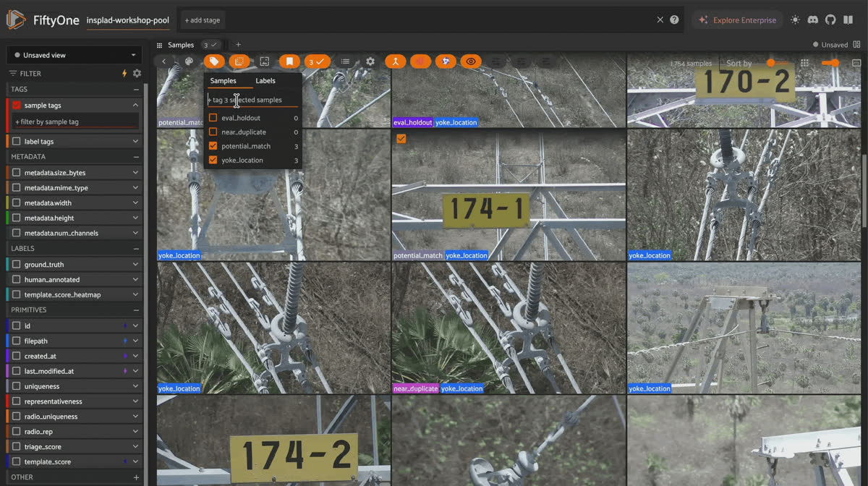Image resolution: width=868 pixels, height=486 pixels.
Task: Open the GitHub repository icon
Action: click(830, 20)
